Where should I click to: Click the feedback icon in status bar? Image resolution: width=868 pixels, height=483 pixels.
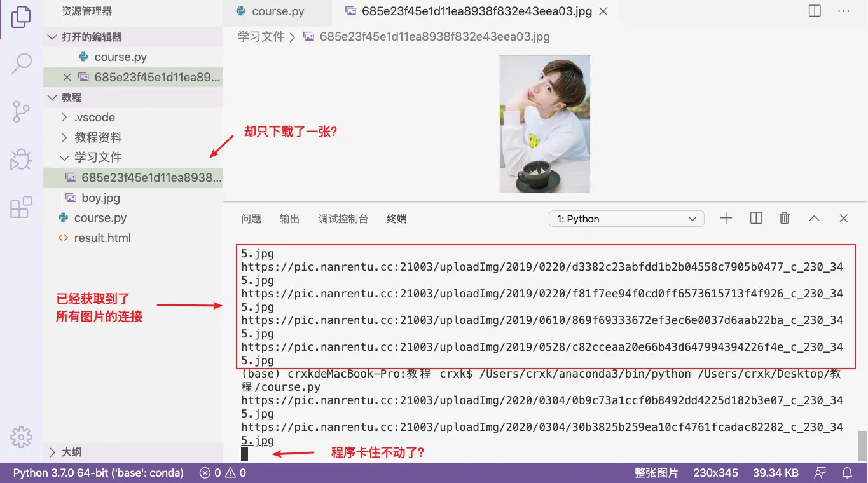click(x=820, y=472)
